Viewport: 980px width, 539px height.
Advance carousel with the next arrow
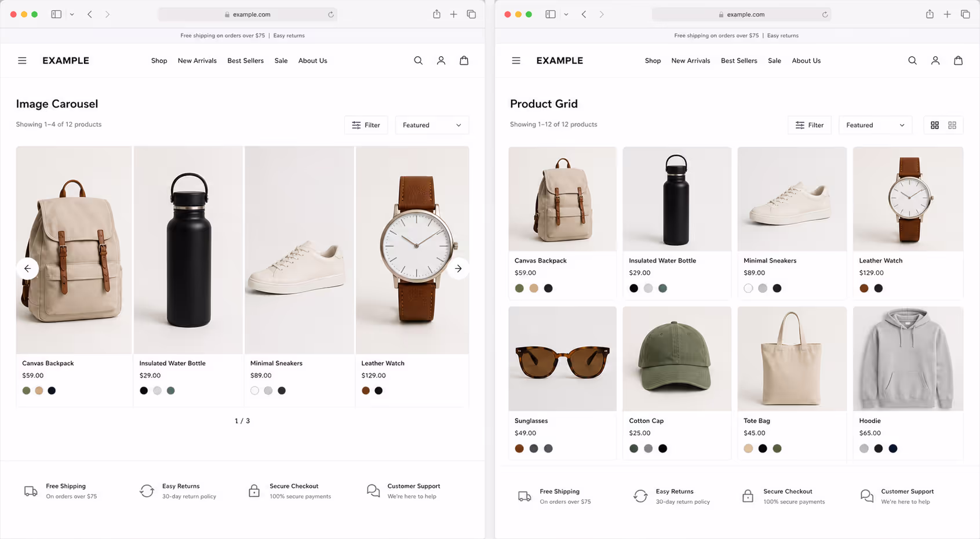(458, 268)
